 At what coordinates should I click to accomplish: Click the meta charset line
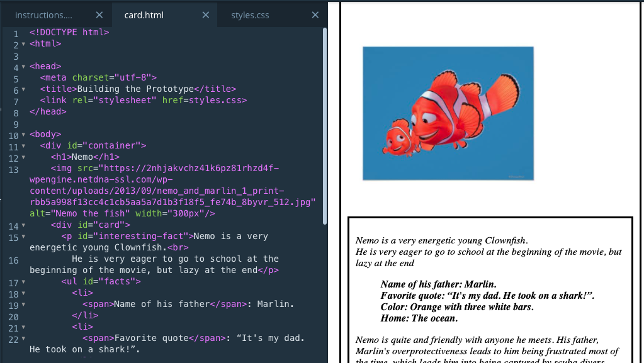coord(99,77)
